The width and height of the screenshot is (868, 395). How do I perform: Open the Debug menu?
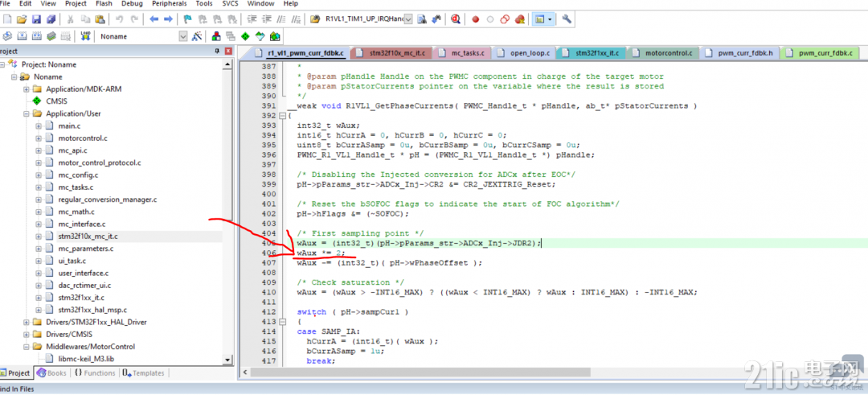pyautogui.click(x=132, y=3)
